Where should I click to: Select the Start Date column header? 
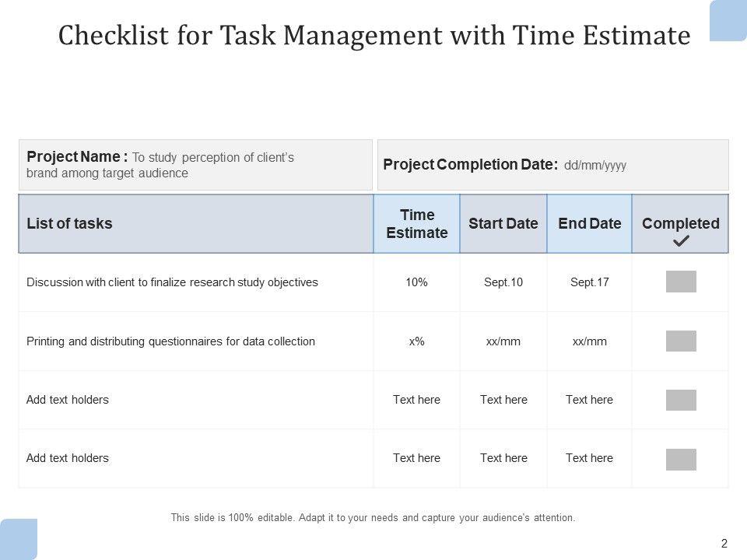[503, 224]
